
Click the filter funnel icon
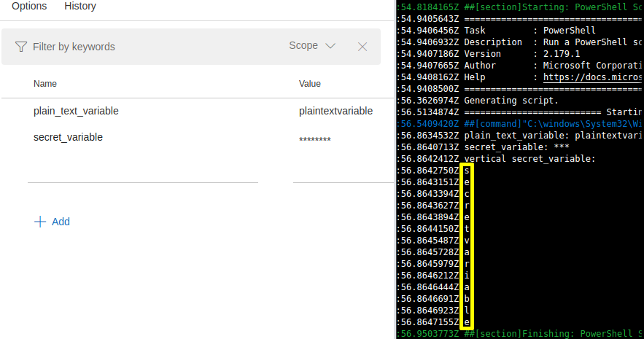point(21,47)
